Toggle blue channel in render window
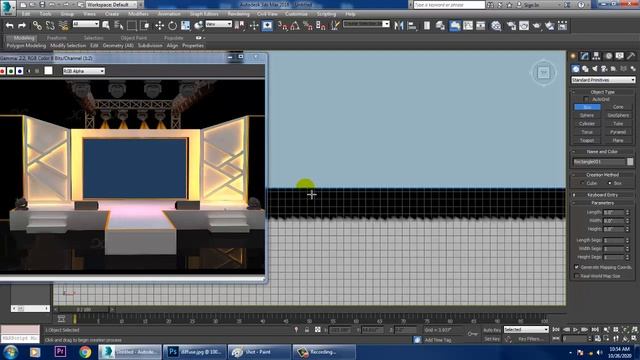 coord(20,71)
